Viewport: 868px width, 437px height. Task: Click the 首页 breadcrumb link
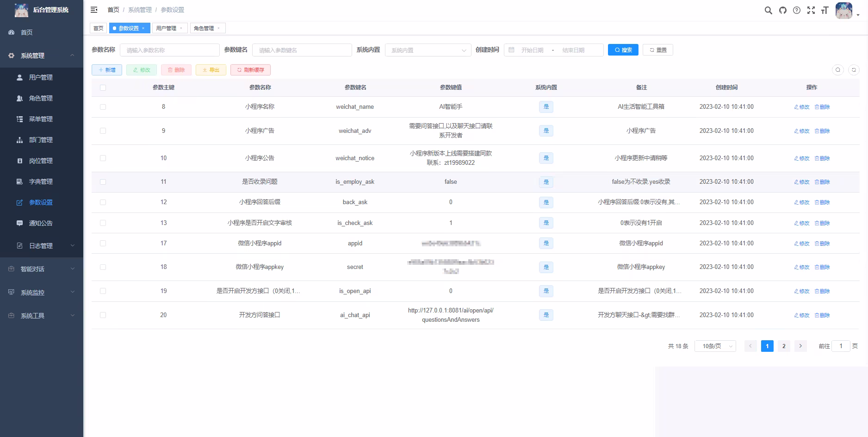[x=113, y=10]
